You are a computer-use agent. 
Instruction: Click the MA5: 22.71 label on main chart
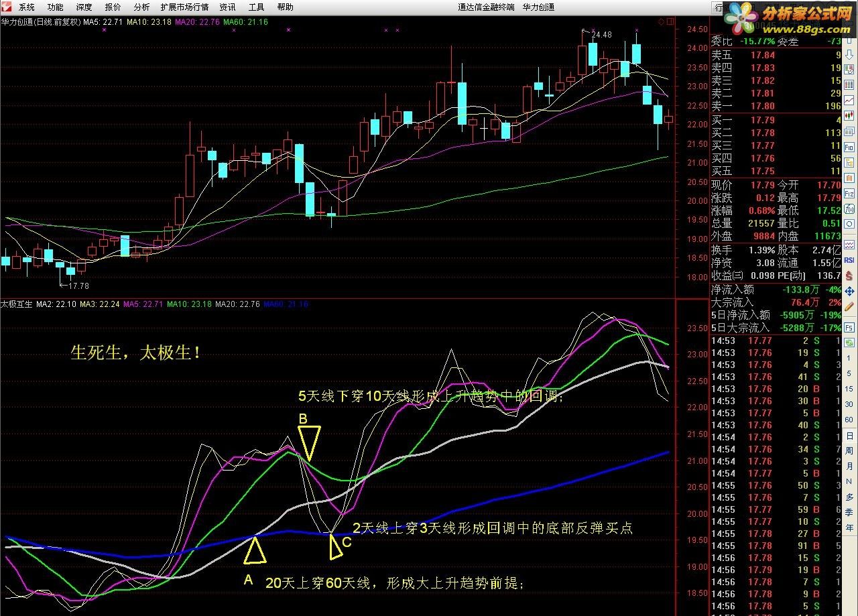105,22
